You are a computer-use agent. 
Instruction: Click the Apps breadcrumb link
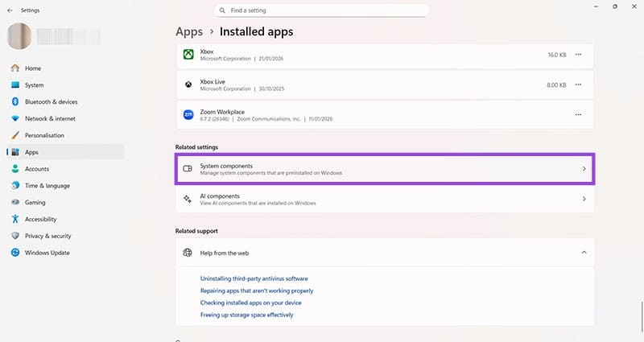(x=189, y=31)
